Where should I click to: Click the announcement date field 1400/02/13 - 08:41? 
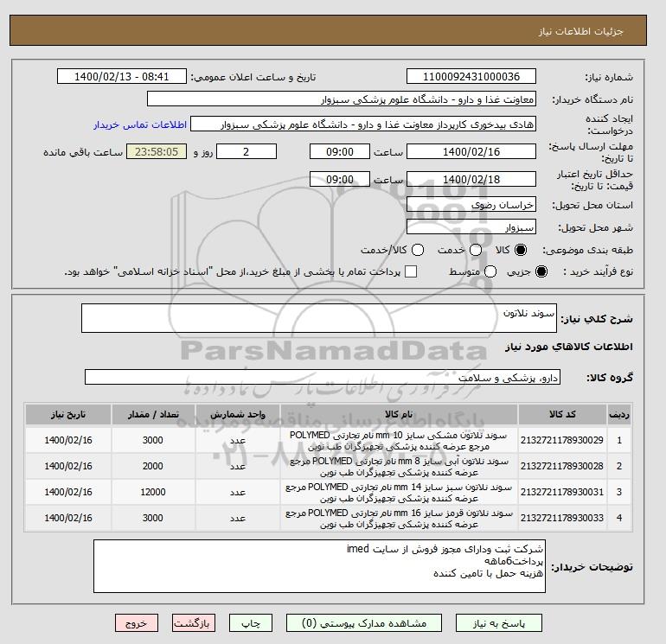[121, 77]
